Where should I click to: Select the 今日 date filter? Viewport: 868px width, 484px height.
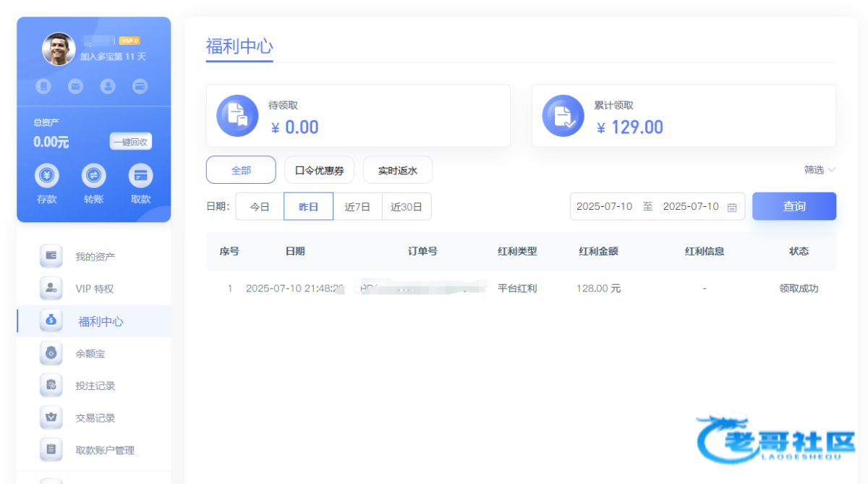tap(260, 207)
